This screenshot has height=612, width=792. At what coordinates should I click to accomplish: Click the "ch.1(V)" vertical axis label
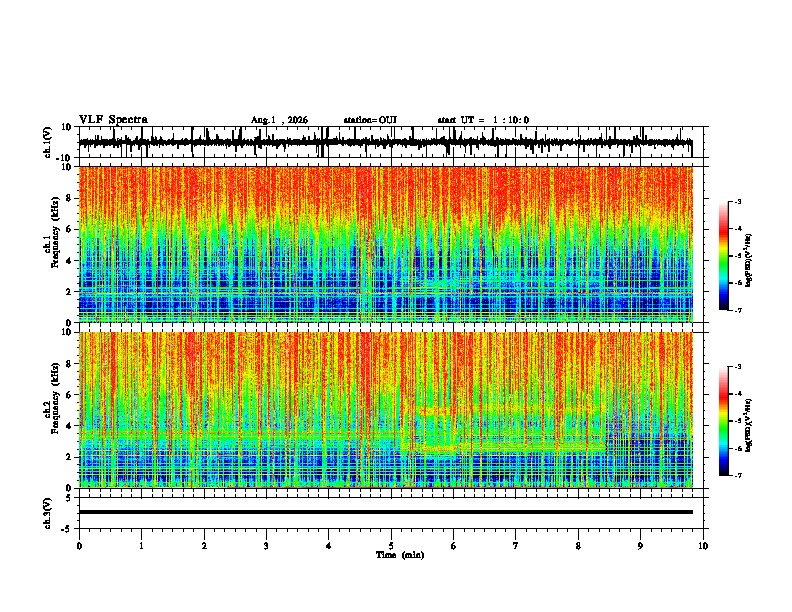click(48, 142)
